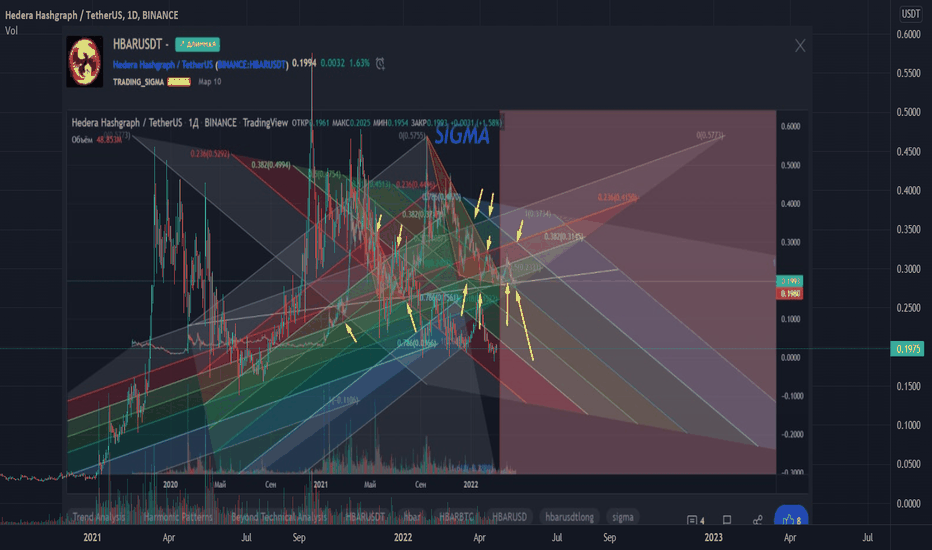Click the 2020 label on the idea chart time axis

(x=171, y=485)
